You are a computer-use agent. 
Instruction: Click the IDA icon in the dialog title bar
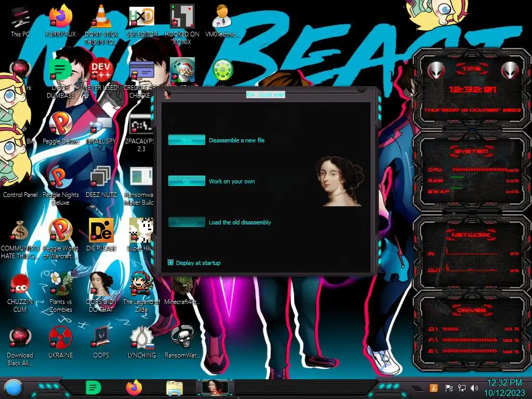(167, 95)
